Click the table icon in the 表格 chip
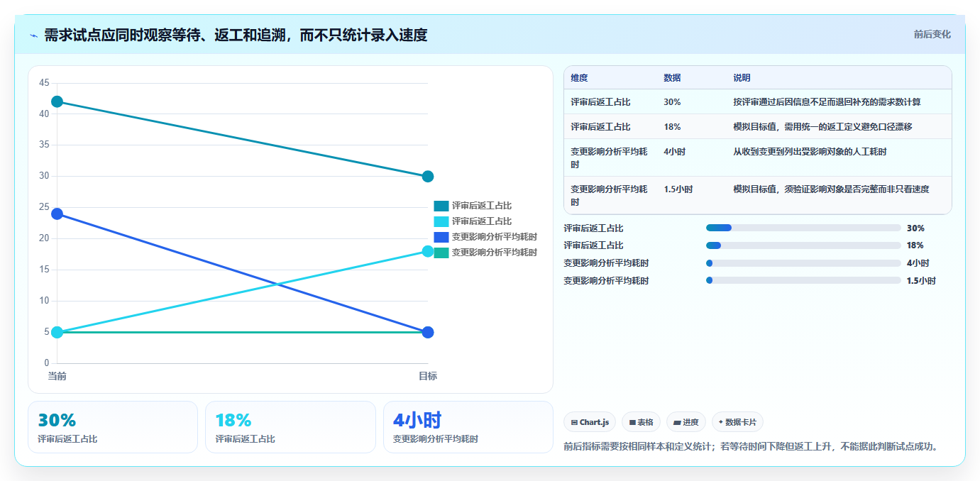Viewport: 980px width, 481px height. [632, 422]
